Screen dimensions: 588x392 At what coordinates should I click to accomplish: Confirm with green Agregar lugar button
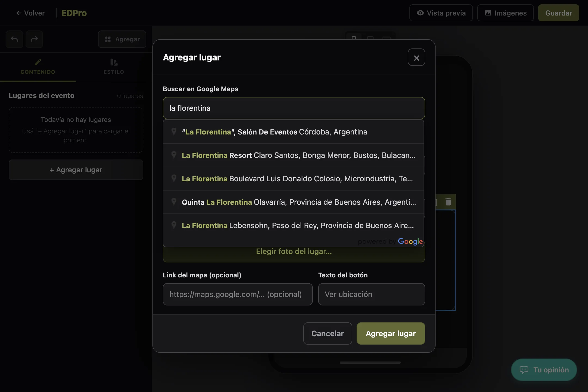(x=391, y=333)
